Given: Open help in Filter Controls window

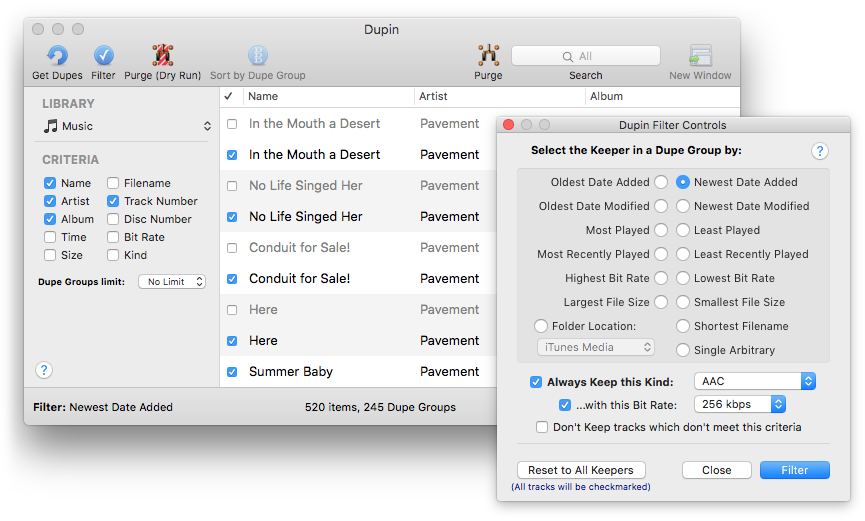Looking at the screenshot, I should pyautogui.click(x=820, y=151).
